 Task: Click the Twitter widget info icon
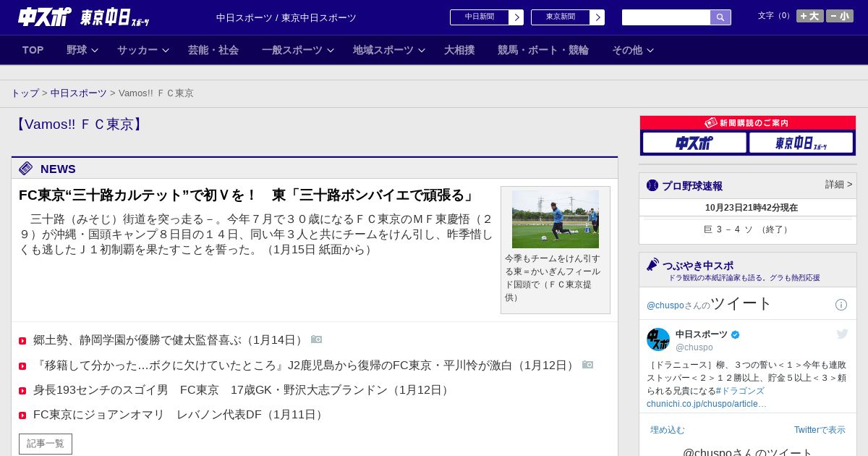[x=841, y=305]
